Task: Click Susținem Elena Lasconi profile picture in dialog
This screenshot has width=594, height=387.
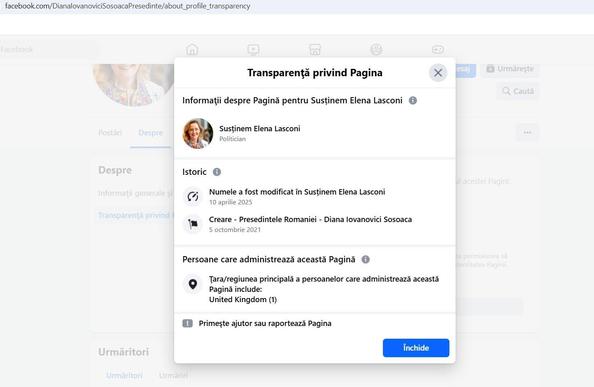Action: (x=198, y=133)
